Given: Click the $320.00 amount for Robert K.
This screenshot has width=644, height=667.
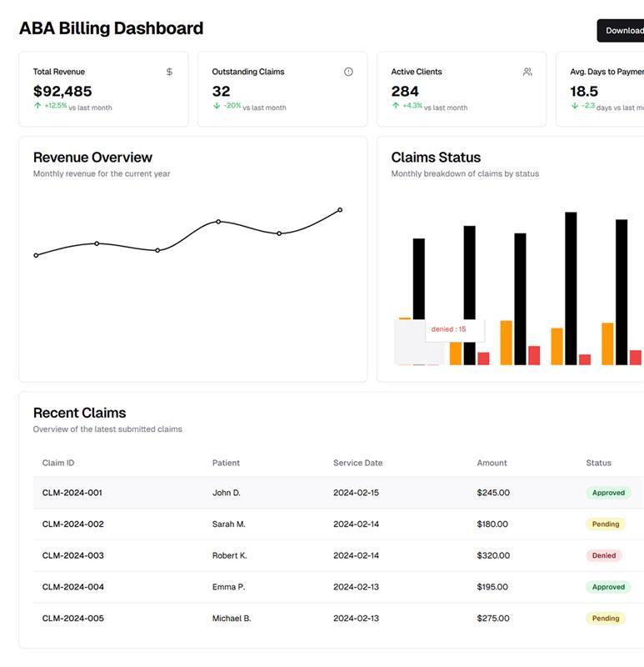Looking at the screenshot, I should 493,555.
